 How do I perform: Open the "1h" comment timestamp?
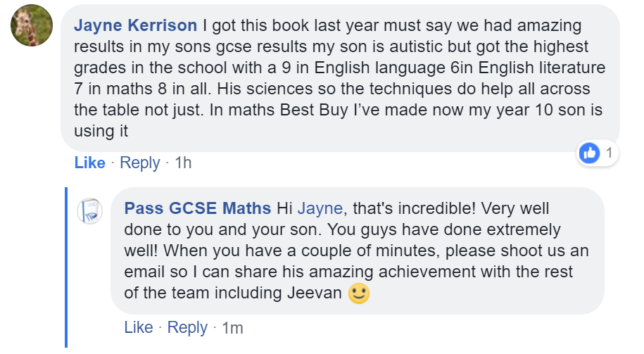pos(183,163)
